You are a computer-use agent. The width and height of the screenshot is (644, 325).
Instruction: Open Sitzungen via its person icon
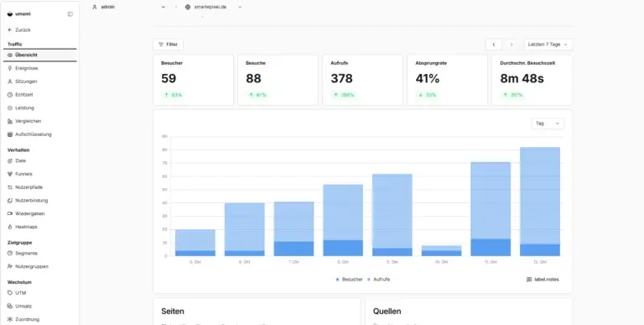10,81
